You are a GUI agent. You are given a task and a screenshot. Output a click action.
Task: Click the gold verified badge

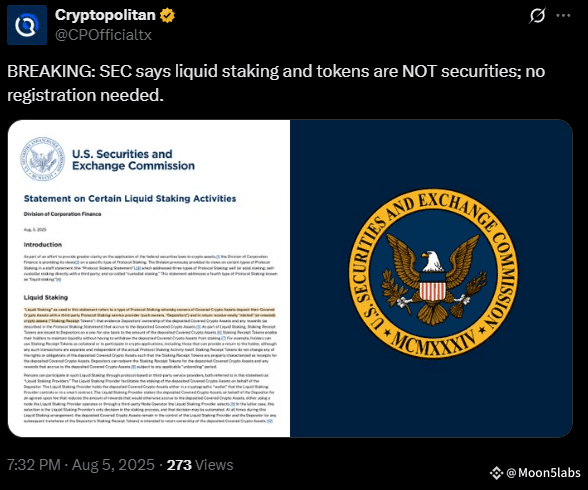pyautogui.click(x=167, y=15)
